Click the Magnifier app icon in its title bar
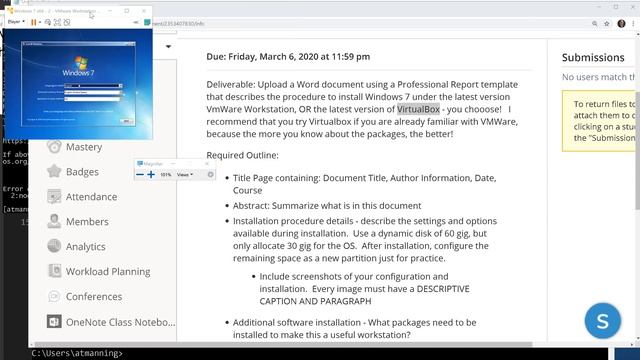640x360 pixels. tap(140, 164)
